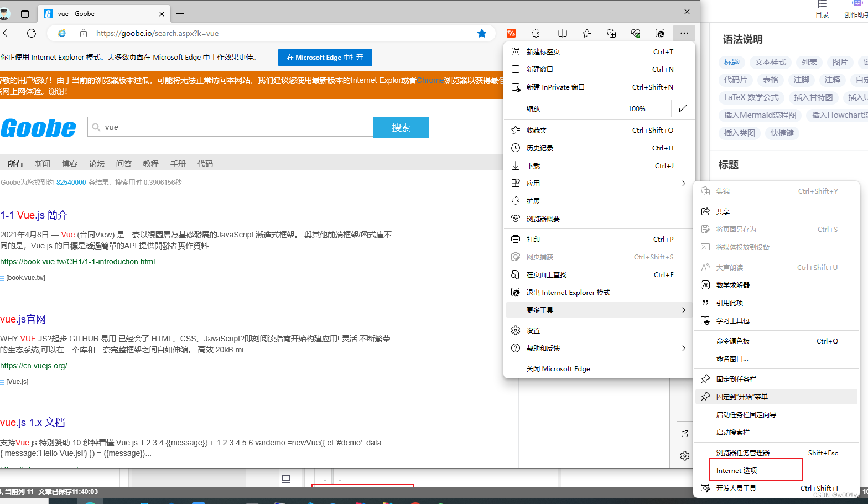Open vue.js 1.x 文档 result
Image resolution: width=868 pixels, height=504 pixels.
coord(33,422)
